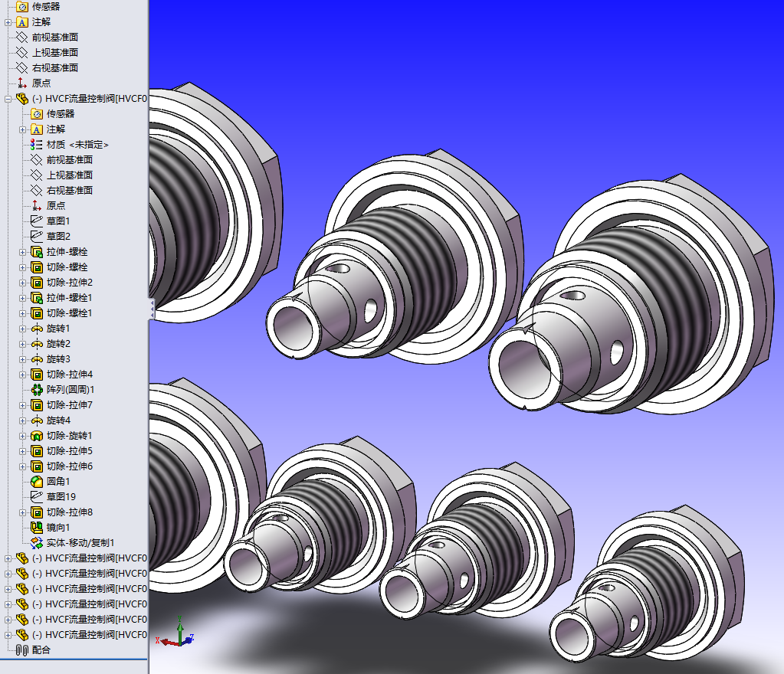
Task: Select the assembly-level 注解 label
Action: [41, 22]
